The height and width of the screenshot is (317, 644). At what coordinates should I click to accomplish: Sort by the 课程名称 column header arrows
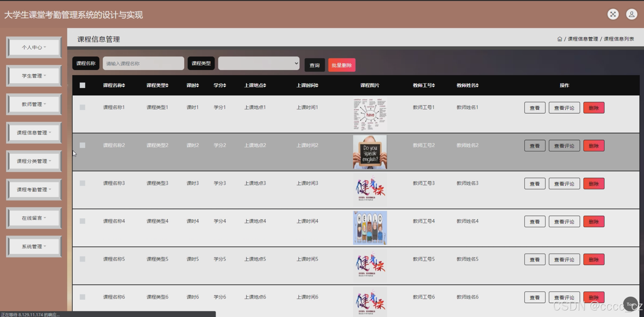click(x=123, y=85)
